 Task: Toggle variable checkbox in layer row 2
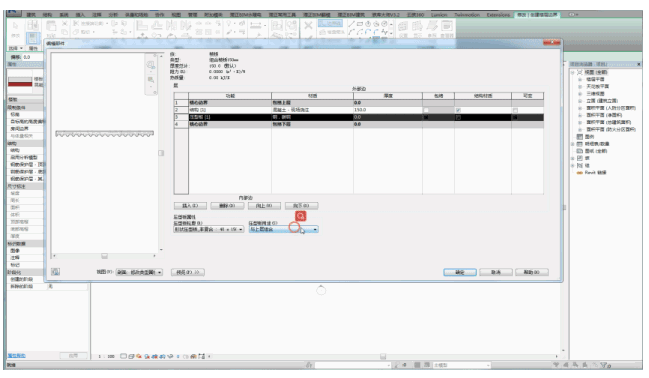515,110
